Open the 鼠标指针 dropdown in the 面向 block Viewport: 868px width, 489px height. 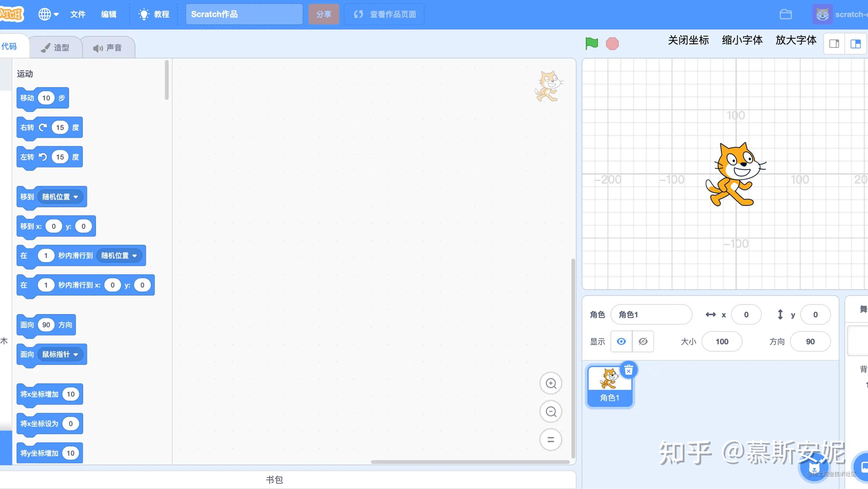click(61, 355)
